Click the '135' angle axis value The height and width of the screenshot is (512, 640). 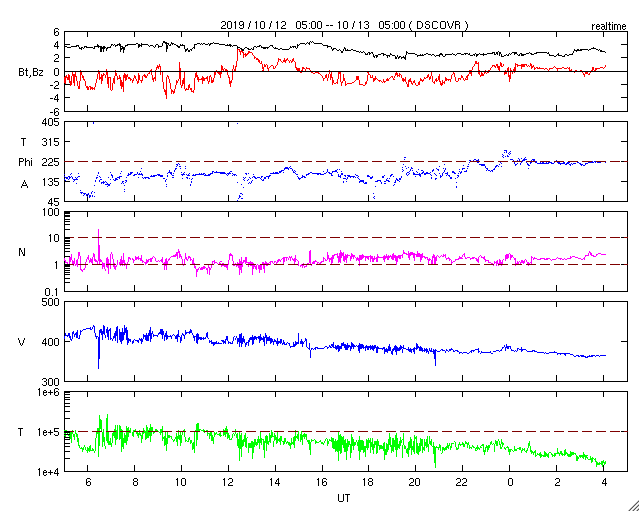(51, 182)
